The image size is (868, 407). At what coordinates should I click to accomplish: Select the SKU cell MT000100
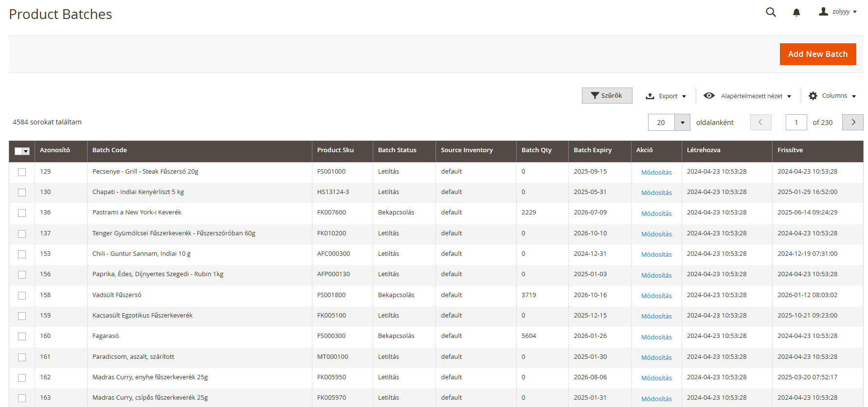[x=332, y=356]
